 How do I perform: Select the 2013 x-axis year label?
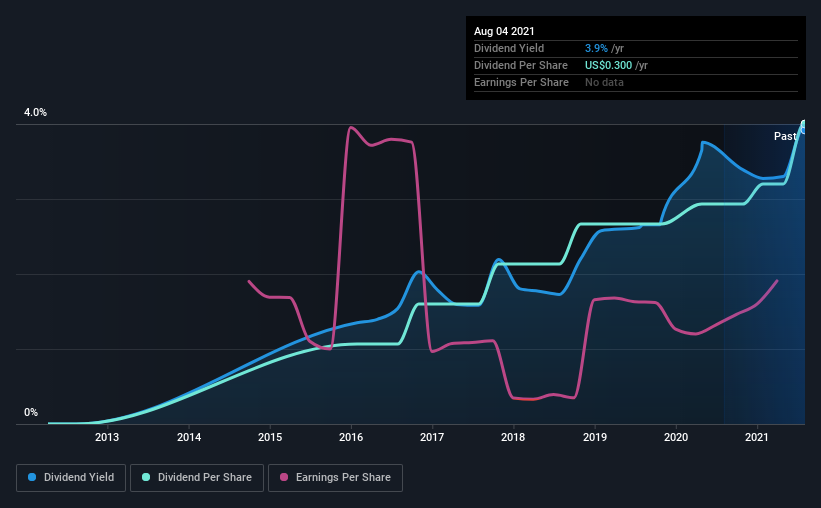pos(107,437)
